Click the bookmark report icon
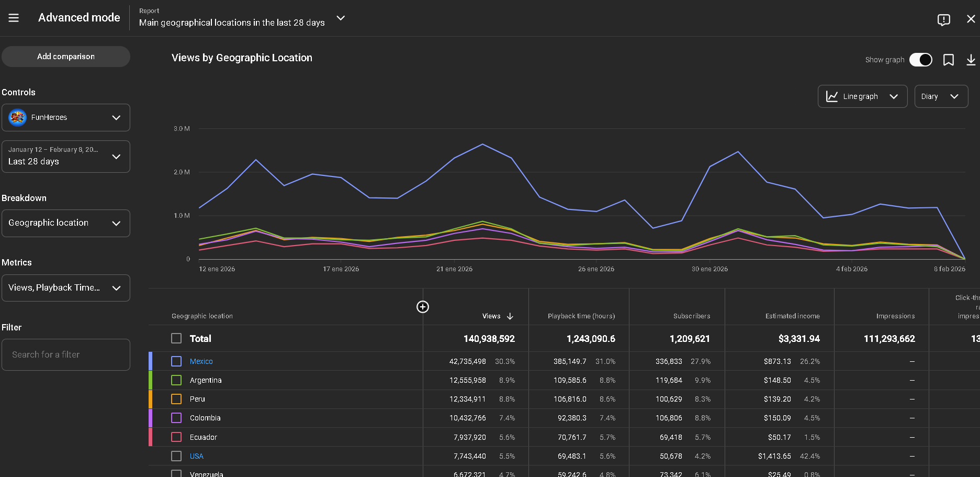Viewport: 980px width, 477px height. click(948, 60)
